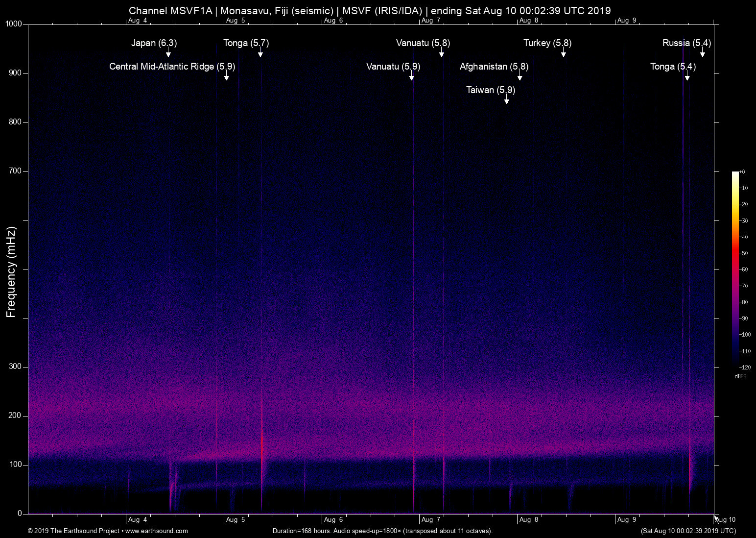Select the Taiwan (5.9) event label
The width and height of the screenshot is (756, 538).
(491, 90)
